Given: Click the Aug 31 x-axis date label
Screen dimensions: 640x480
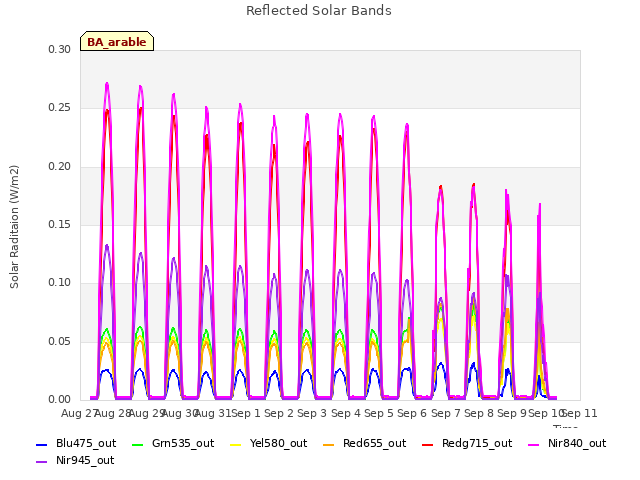Looking at the screenshot, I should [213, 413].
